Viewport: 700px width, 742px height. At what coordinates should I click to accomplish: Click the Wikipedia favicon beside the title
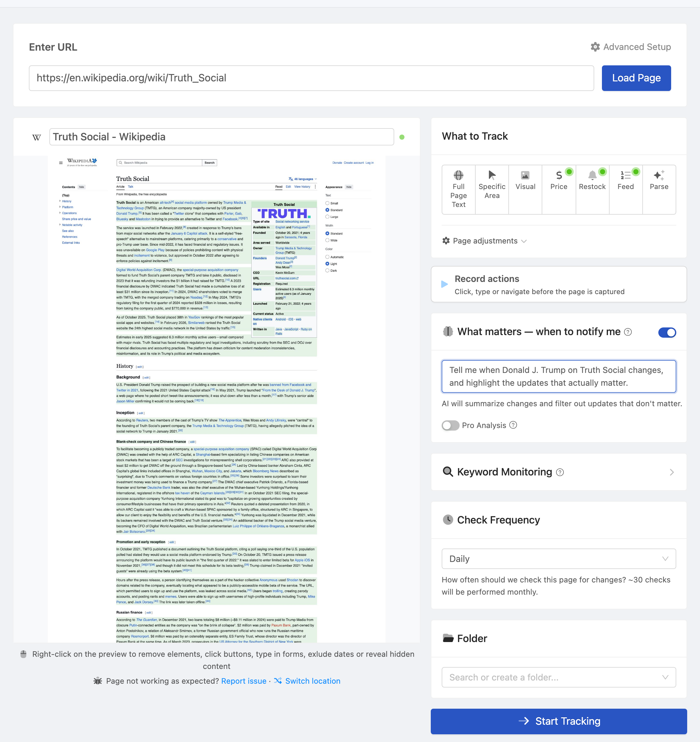click(x=37, y=137)
